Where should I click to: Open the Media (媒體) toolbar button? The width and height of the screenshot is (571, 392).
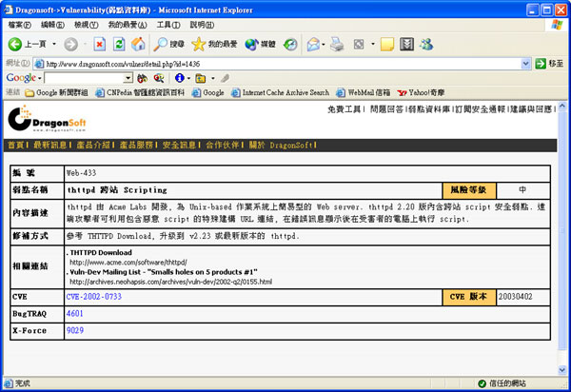coord(261,44)
